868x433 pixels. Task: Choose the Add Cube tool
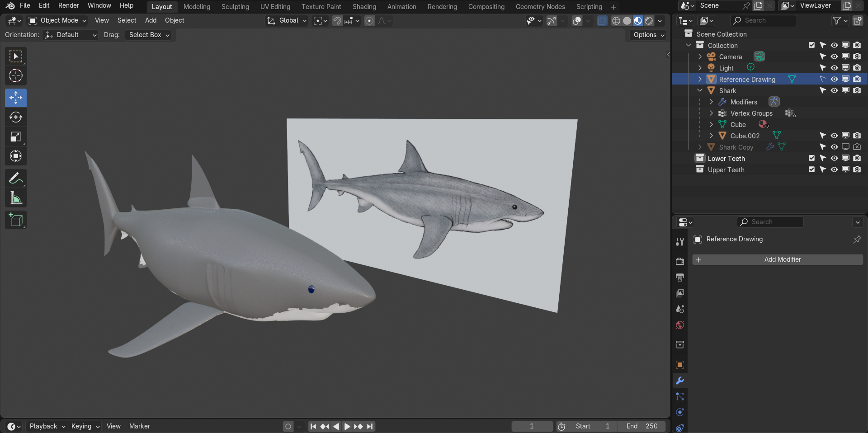pos(16,221)
